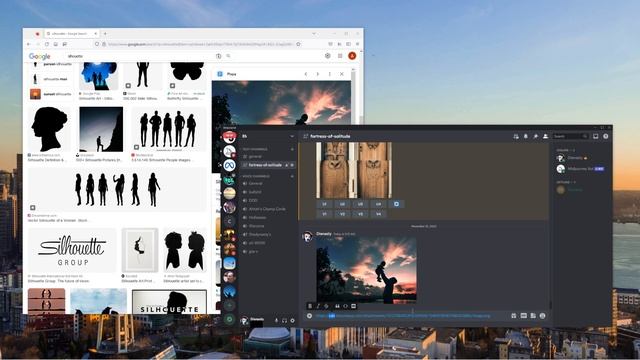Open a new browser tab
640x360 pixels.
pos(105,33)
